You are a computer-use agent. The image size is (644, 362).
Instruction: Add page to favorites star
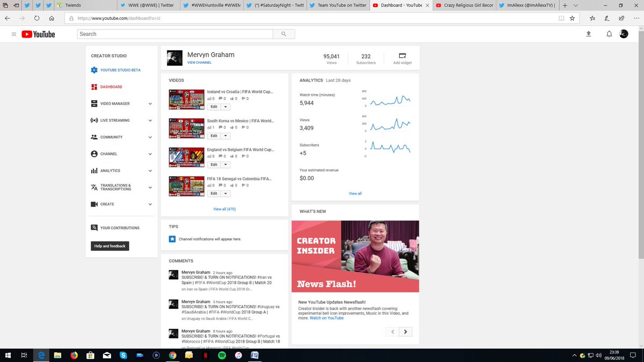pyautogui.click(x=572, y=18)
